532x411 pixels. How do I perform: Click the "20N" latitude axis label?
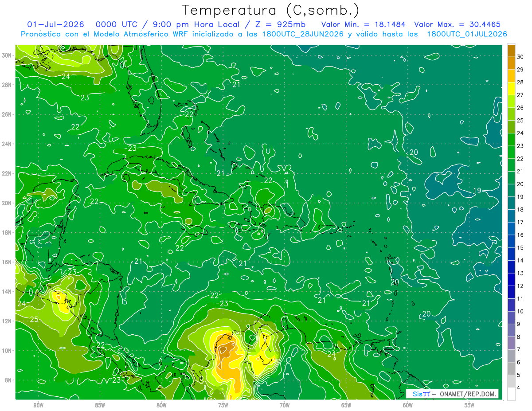click(8, 203)
